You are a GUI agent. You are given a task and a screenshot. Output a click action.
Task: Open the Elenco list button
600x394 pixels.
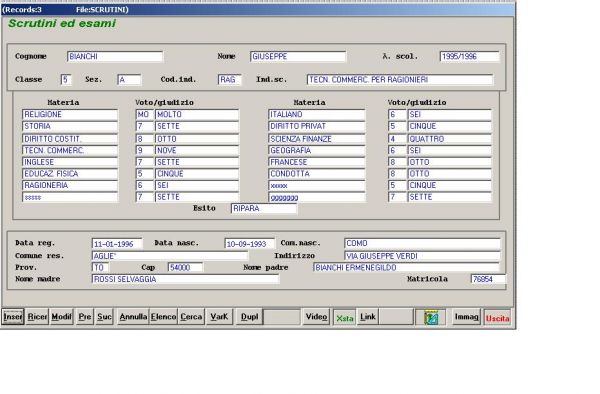coord(163,317)
